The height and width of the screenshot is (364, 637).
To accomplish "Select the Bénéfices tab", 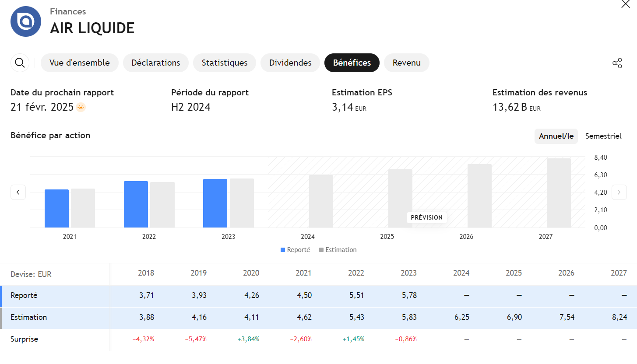I will [x=352, y=63].
